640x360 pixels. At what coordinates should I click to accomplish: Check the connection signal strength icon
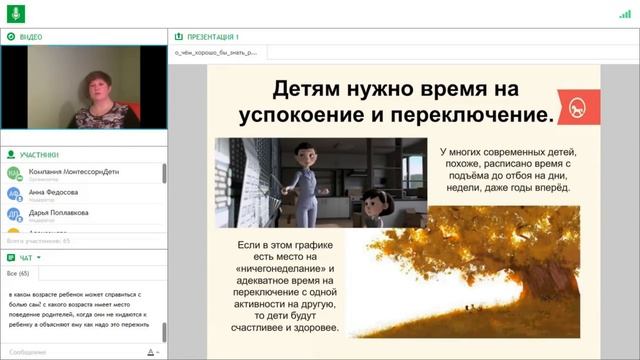pos(625,14)
